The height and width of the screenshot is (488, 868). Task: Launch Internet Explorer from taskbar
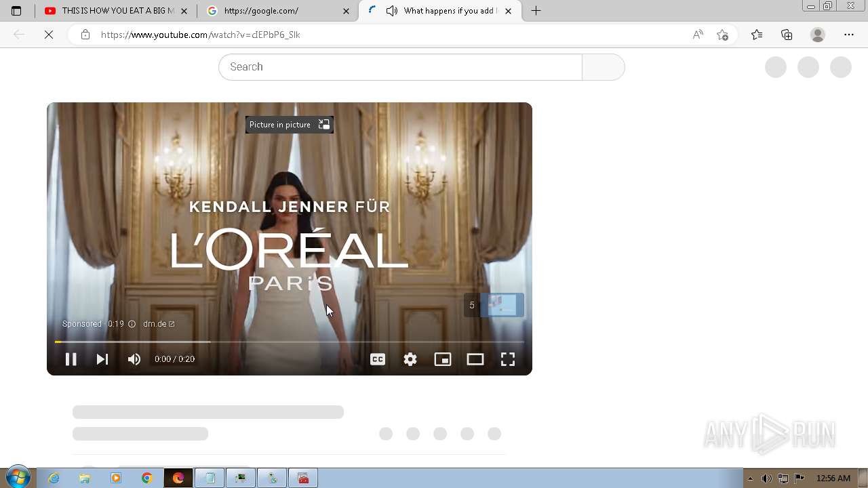click(x=54, y=479)
